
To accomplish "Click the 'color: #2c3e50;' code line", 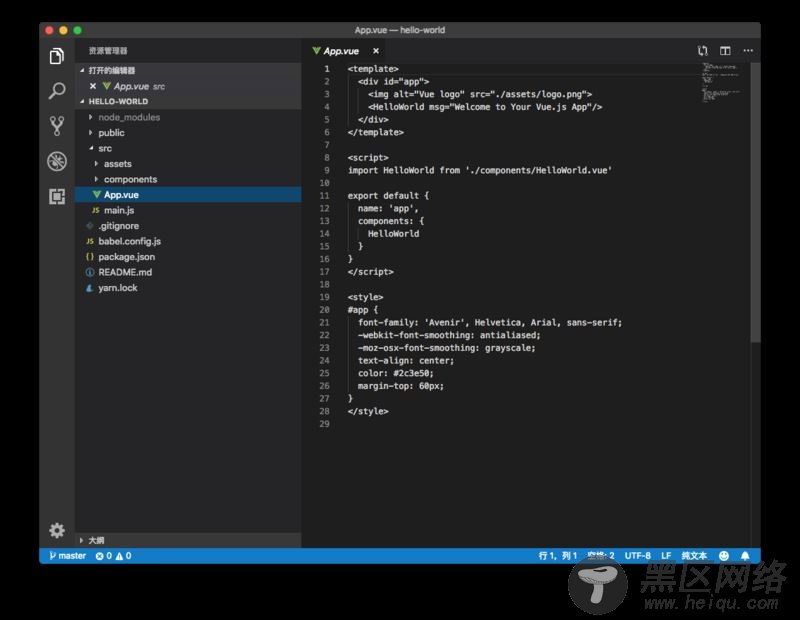I will pos(395,373).
